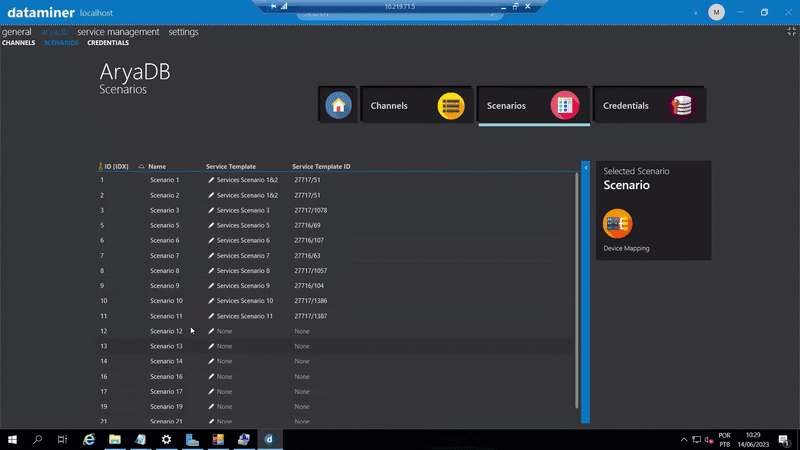800x450 pixels.
Task: Edit service template of Scenario 13
Action: coord(211,346)
